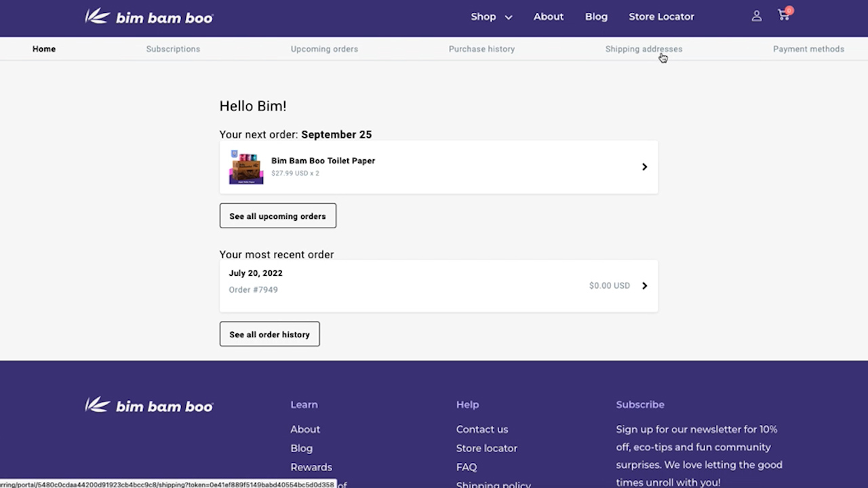Open Order #7949 details
The image size is (868, 488).
[439, 285]
